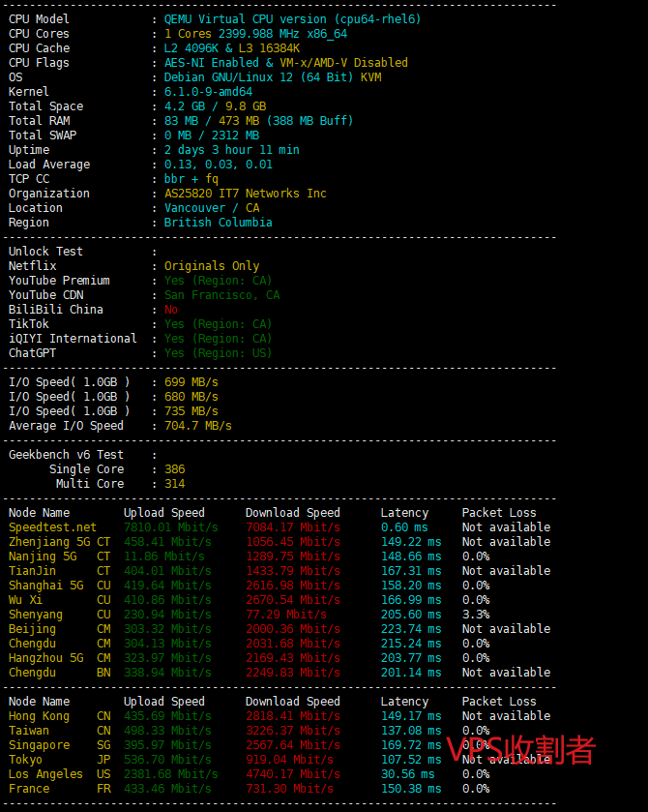Select the Average I/O Speed 704.7 MB/s value
Image resolution: width=648 pixels, height=812 pixels.
click(x=197, y=426)
